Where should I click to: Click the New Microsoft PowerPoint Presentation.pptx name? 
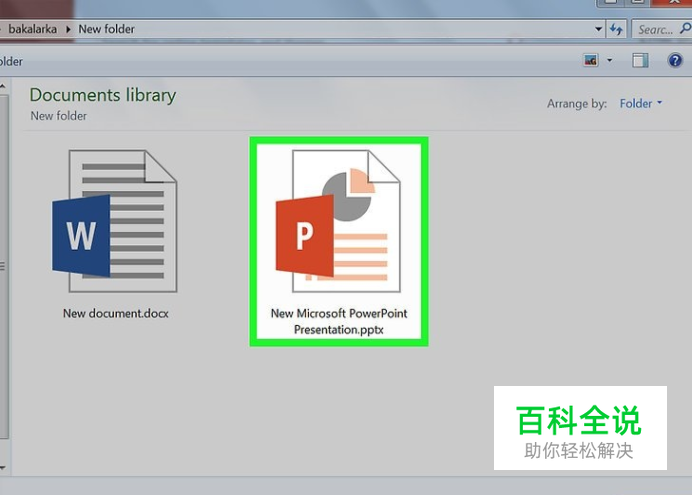tap(339, 321)
